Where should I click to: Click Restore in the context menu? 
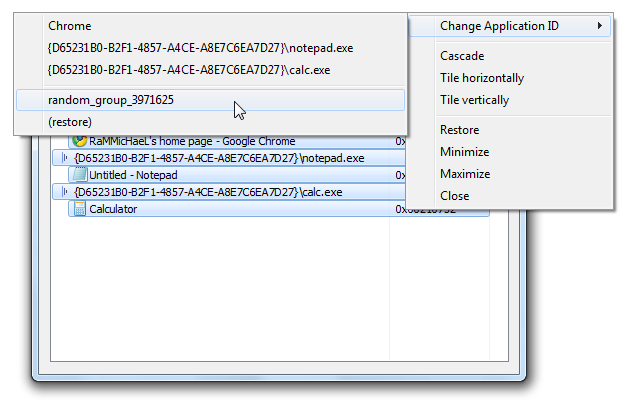pos(460,130)
